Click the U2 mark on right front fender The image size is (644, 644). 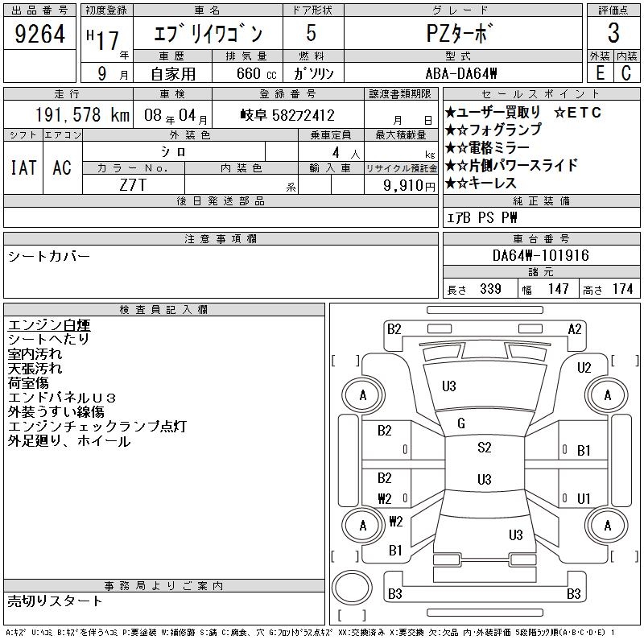(x=584, y=368)
